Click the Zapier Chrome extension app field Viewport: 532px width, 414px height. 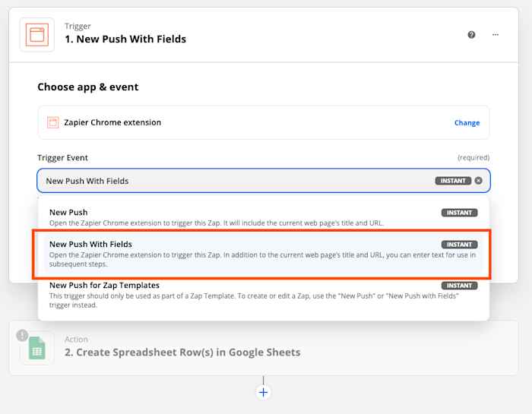pyautogui.click(x=264, y=122)
